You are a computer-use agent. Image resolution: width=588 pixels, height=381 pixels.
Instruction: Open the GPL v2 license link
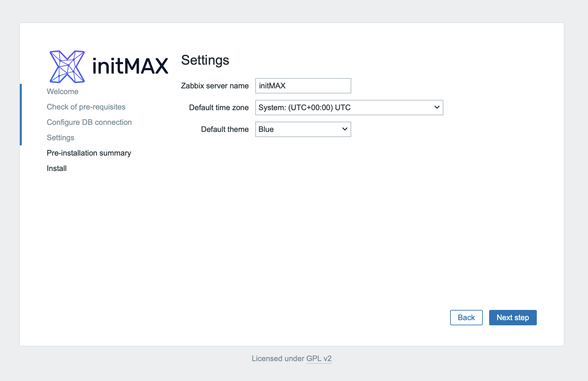pos(319,358)
